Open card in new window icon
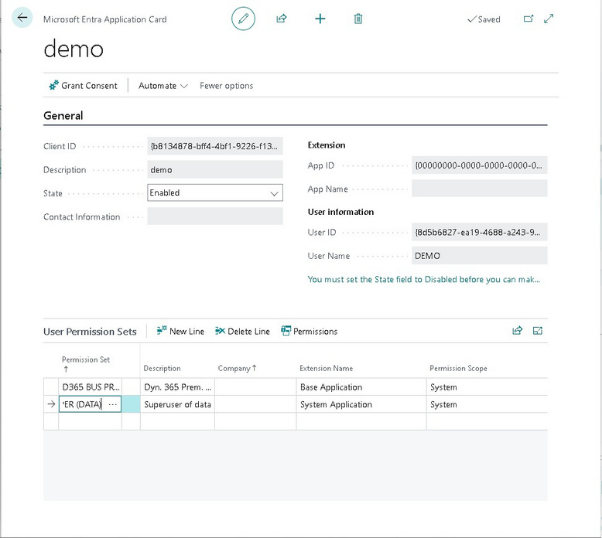Screen dimensions: 602x538 528,18
